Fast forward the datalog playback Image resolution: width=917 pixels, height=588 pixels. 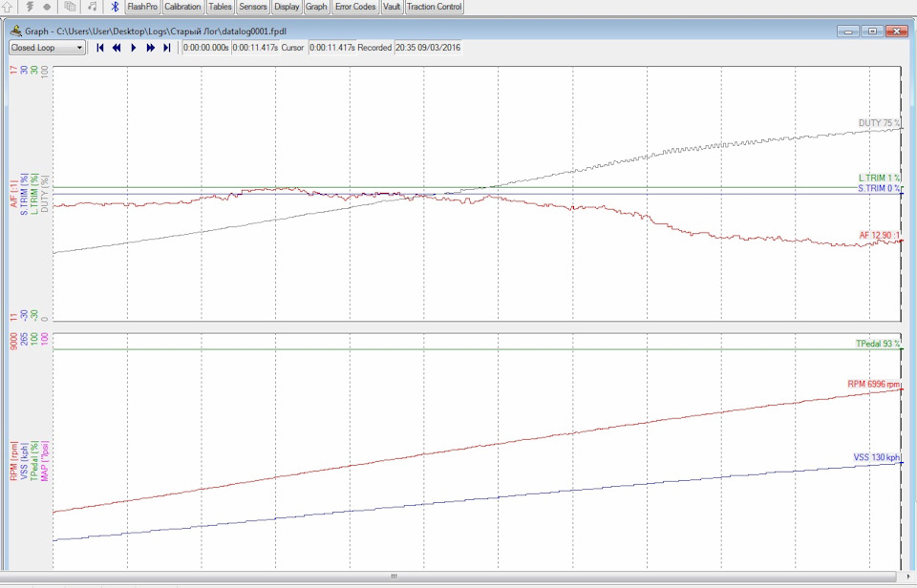click(150, 48)
